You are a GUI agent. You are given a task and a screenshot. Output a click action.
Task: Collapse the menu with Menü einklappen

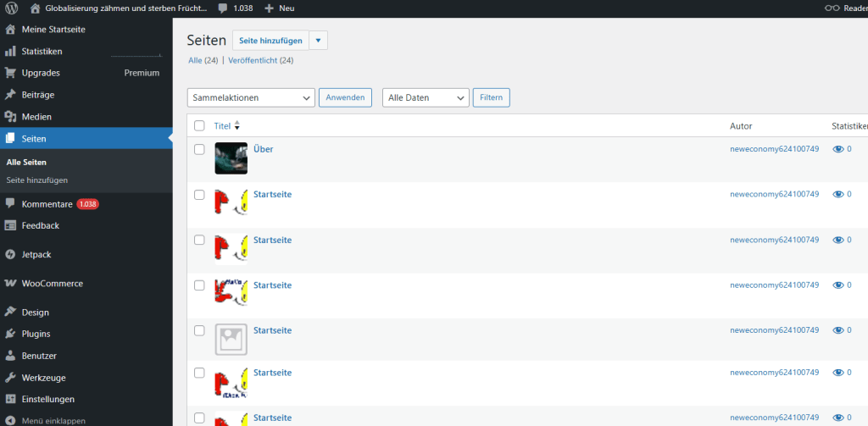coord(53,420)
